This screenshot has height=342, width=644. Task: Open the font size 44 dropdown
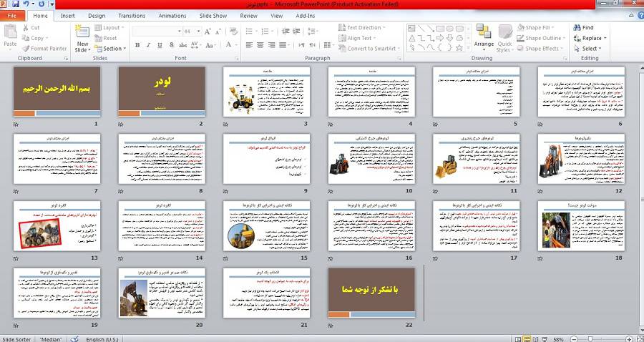(x=192, y=31)
